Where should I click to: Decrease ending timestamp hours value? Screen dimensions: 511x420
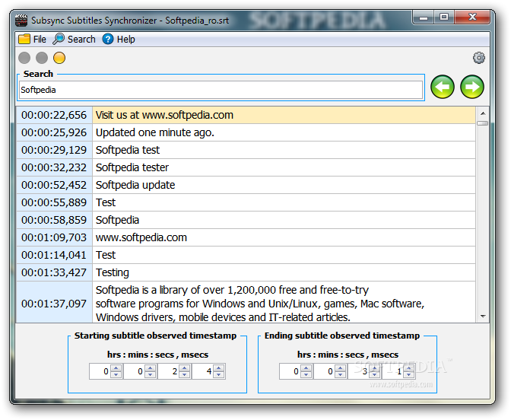[306, 374]
